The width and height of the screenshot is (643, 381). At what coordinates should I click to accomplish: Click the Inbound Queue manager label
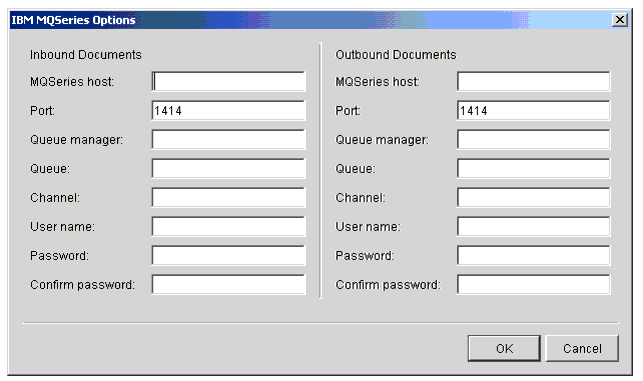click(76, 140)
